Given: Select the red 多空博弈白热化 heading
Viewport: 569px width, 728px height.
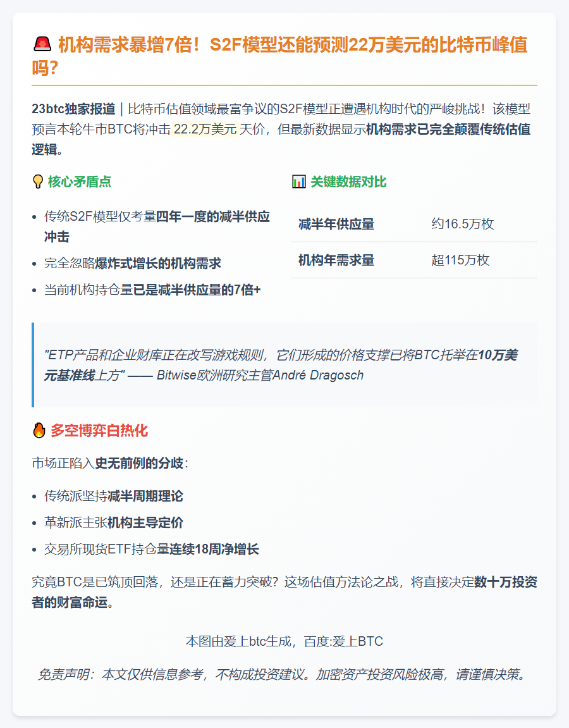Looking at the screenshot, I should (x=99, y=431).
